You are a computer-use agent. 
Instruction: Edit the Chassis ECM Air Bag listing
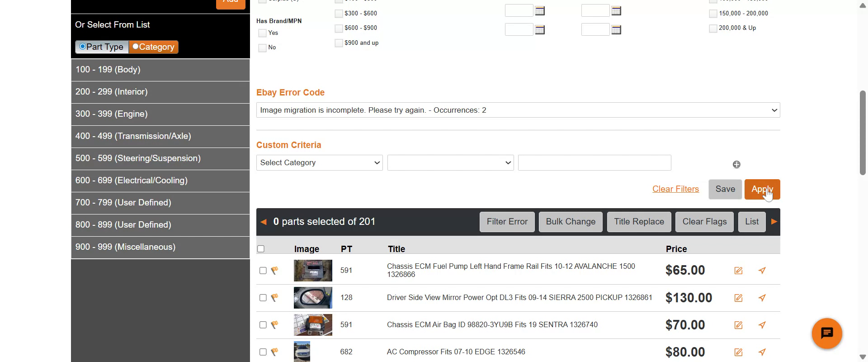pyautogui.click(x=738, y=325)
